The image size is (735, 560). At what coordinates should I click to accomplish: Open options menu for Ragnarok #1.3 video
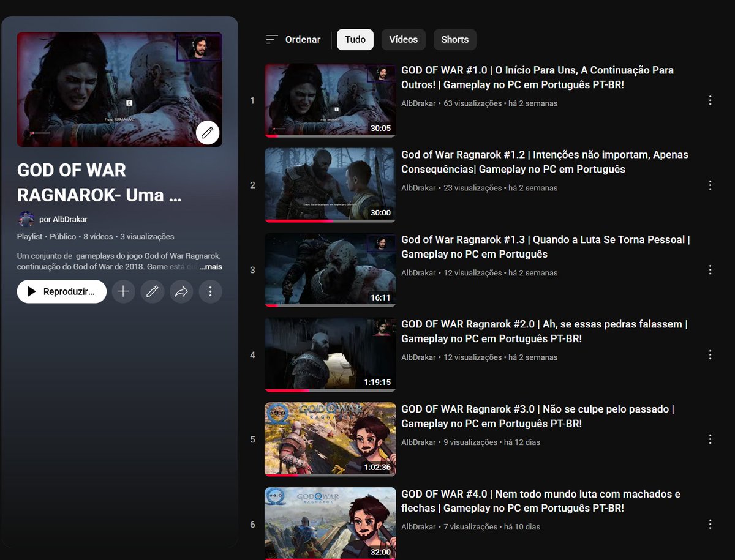click(x=710, y=270)
